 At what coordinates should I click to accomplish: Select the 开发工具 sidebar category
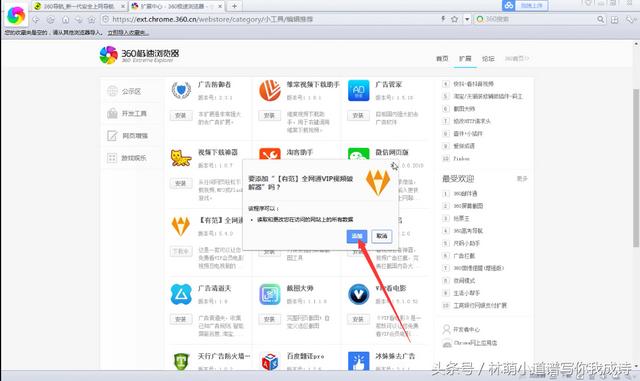[x=131, y=114]
